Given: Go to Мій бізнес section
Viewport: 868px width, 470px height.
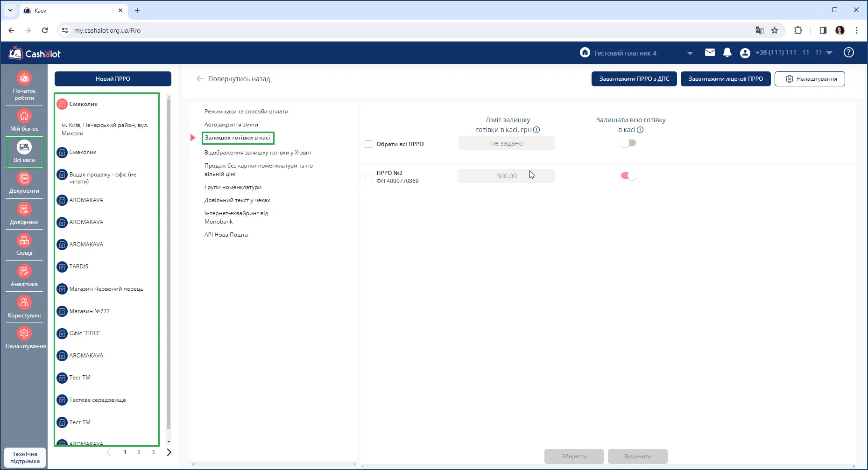Looking at the screenshot, I should (x=24, y=120).
